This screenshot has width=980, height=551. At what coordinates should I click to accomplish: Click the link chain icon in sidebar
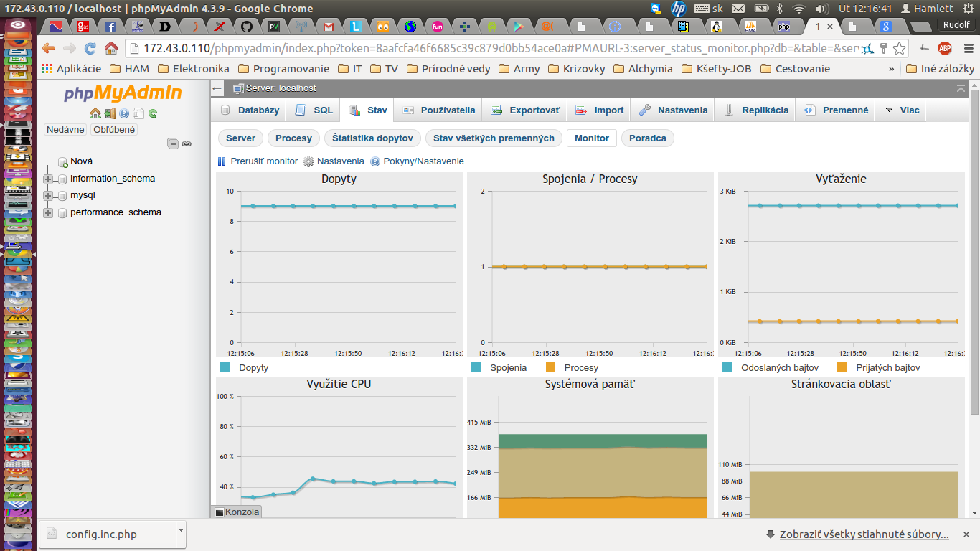187,143
